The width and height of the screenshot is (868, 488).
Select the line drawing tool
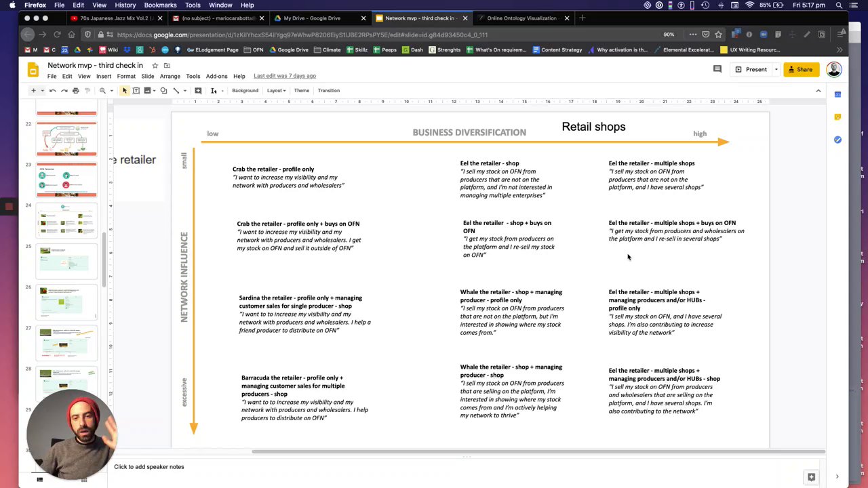(x=176, y=91)
